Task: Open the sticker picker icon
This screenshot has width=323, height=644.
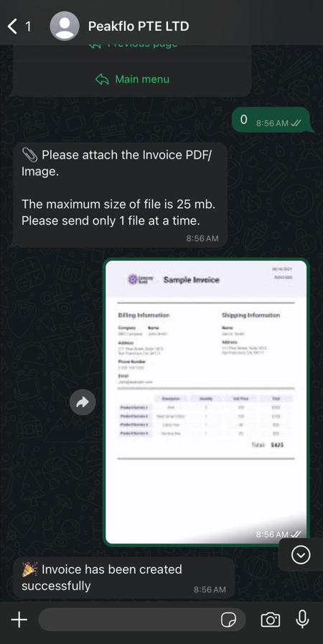Action: (228, 620)
